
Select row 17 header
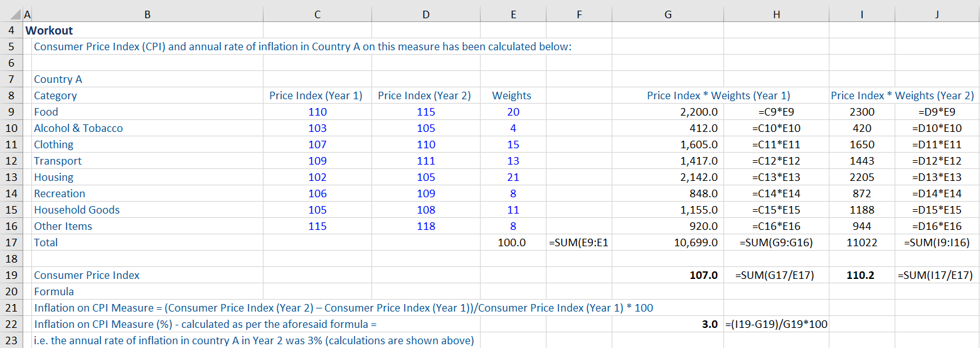(x=11, y=242)
